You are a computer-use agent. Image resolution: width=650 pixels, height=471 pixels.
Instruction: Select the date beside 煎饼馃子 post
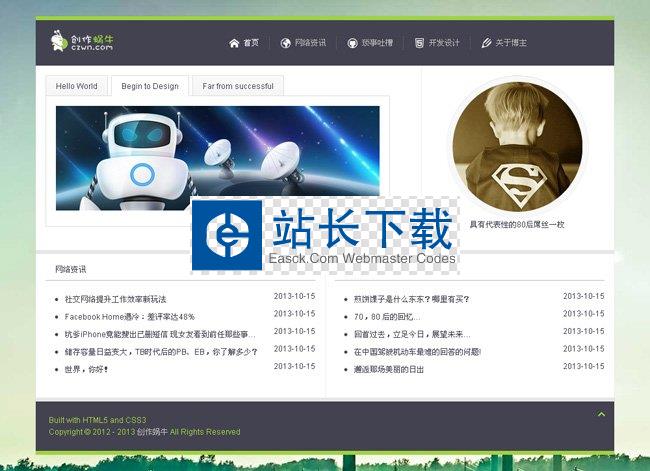pyautogui.click(x=584, y=296)
